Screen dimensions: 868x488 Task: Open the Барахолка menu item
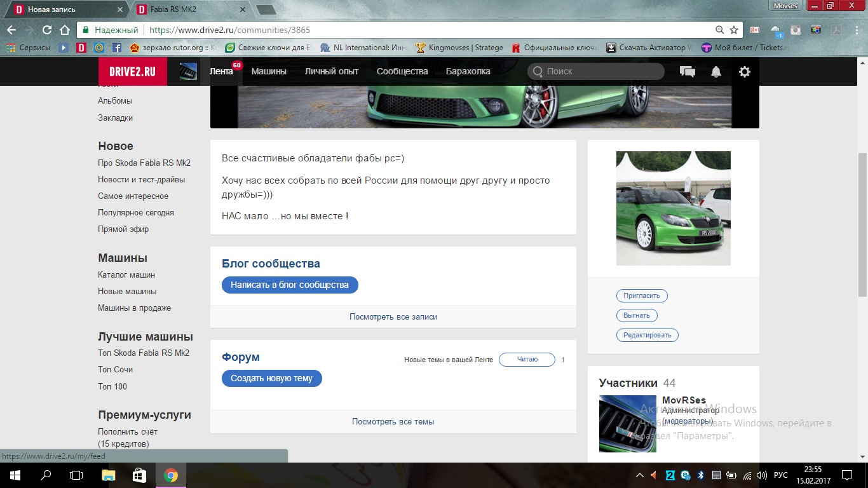pyautogui.click(x=468, y=71)
